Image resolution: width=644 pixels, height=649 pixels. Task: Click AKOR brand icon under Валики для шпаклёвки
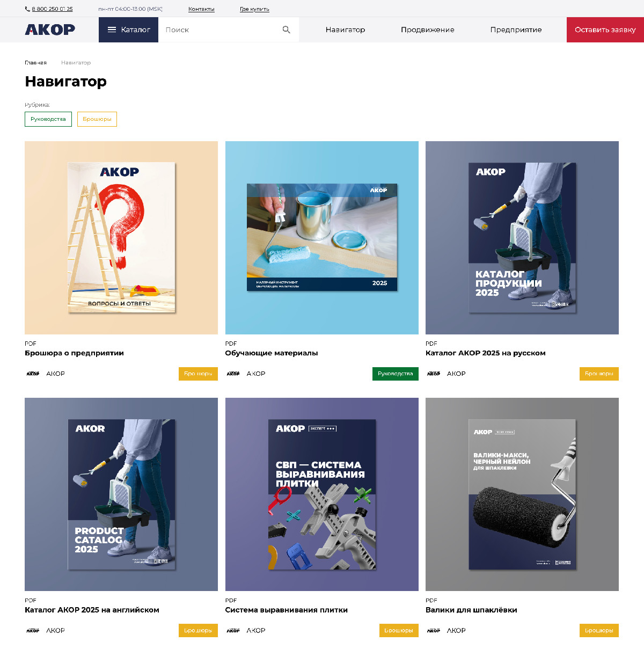pos(434,630)
